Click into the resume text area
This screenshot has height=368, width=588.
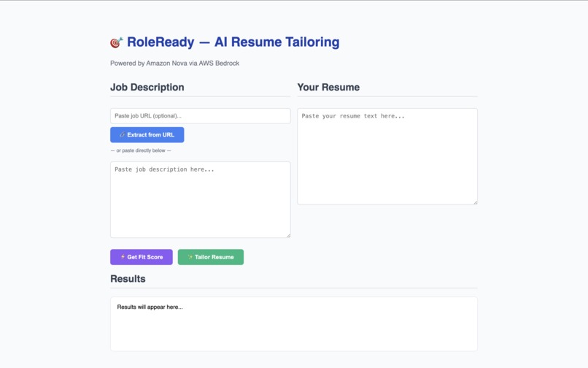point(387,156)
